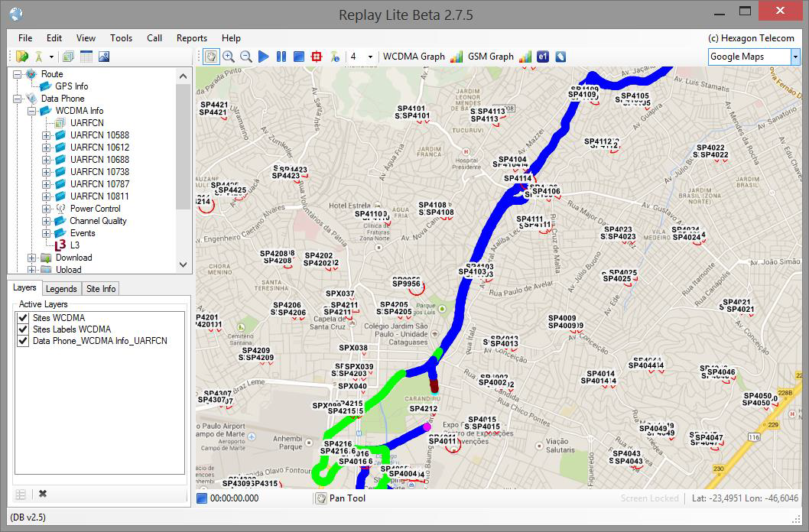Open the Google Maps map type dropdown
The image size is (809, 532).
(x=794, y=57)
